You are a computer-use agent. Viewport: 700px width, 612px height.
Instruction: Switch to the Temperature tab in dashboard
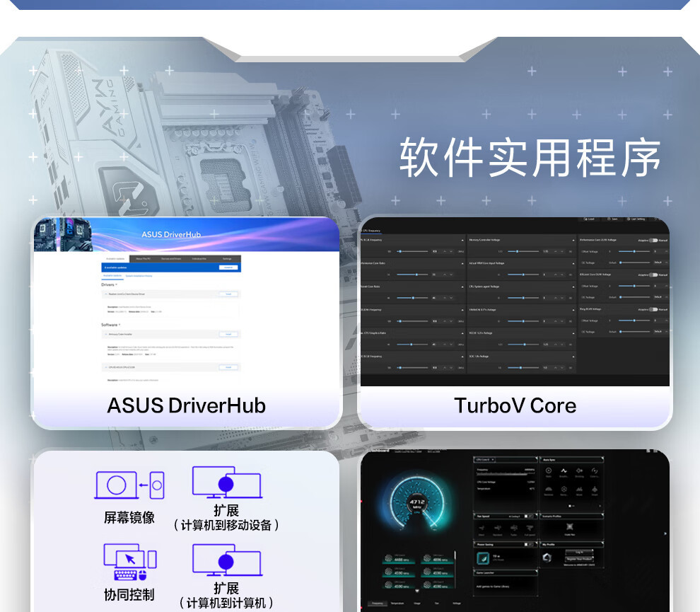pos(397,603)
